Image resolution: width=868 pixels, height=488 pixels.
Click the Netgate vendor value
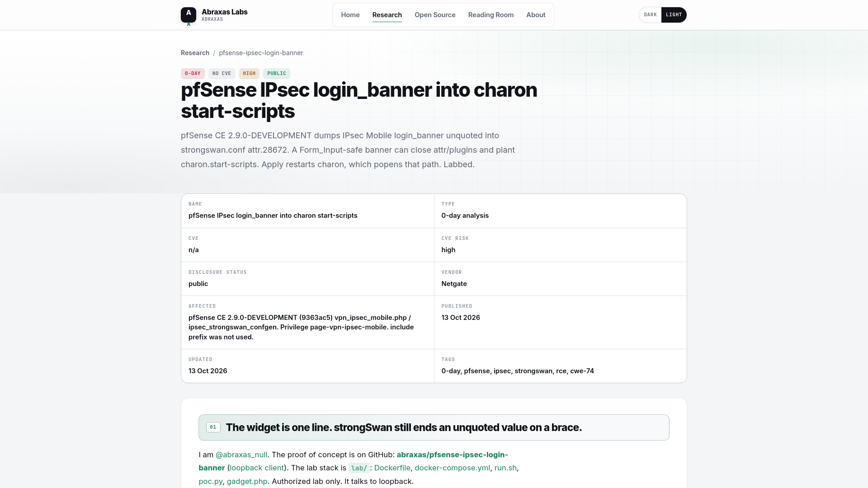point(454,284)
